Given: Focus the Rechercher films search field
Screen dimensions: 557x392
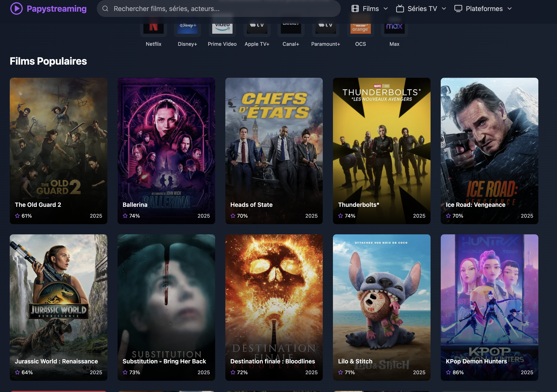Looking at the screenshot, I should [x=219, y=9].
